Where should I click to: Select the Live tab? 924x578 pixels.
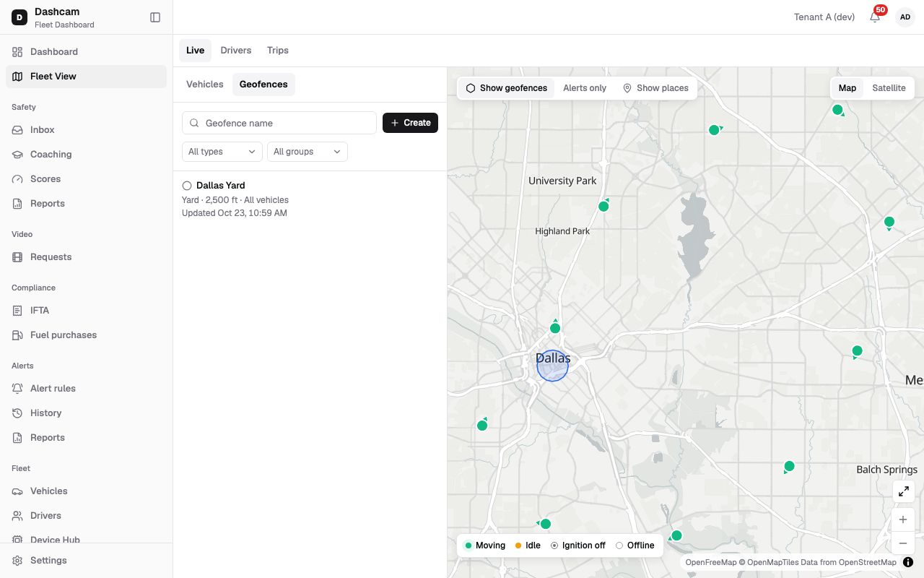195,51
